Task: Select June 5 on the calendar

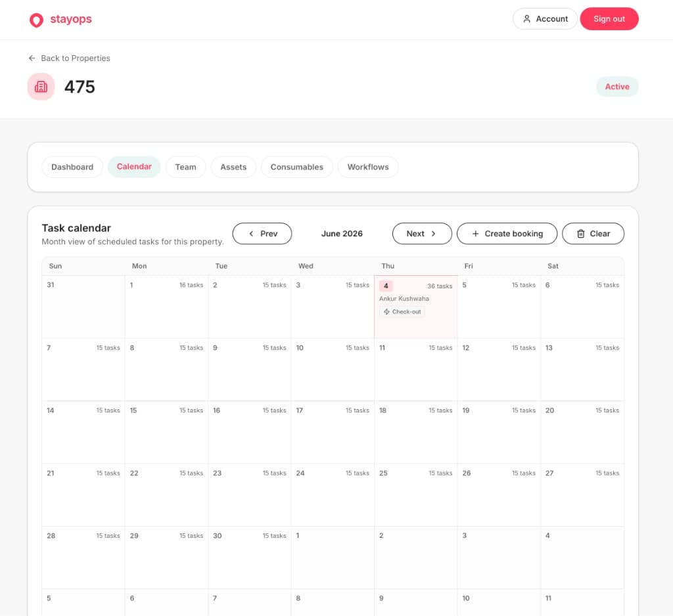Action: (499, 307)
